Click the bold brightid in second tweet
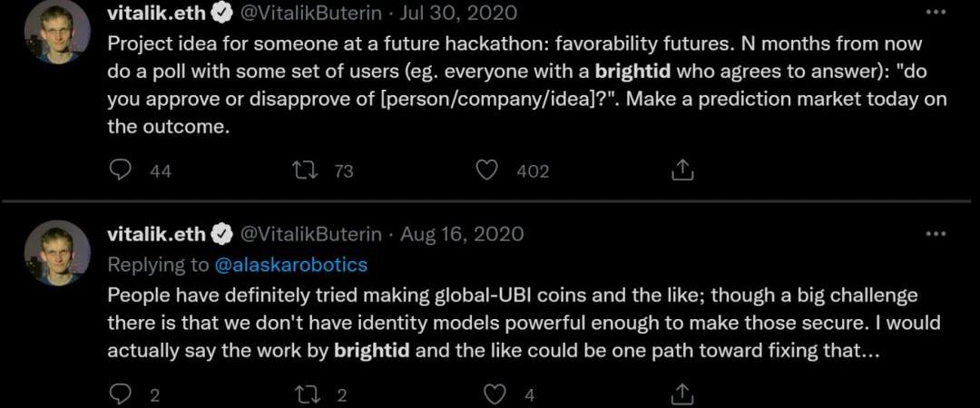Screen dimensions: 980x408 point(373,351)
